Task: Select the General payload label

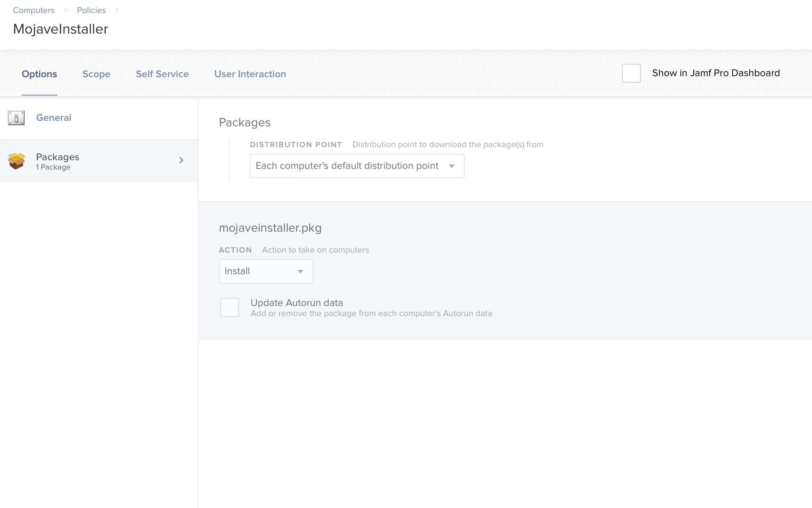Action: click(x=54, y=118)
